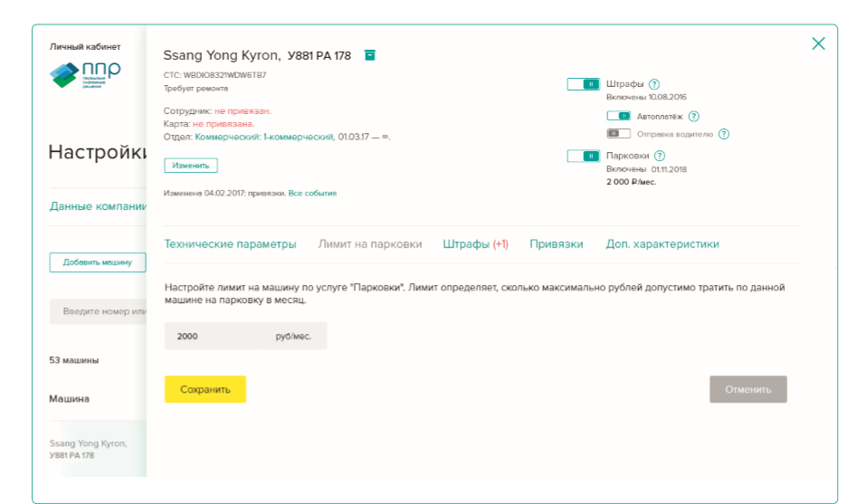Follow the Коммерческий: 1-коммерческий department link

pos(264,137)
